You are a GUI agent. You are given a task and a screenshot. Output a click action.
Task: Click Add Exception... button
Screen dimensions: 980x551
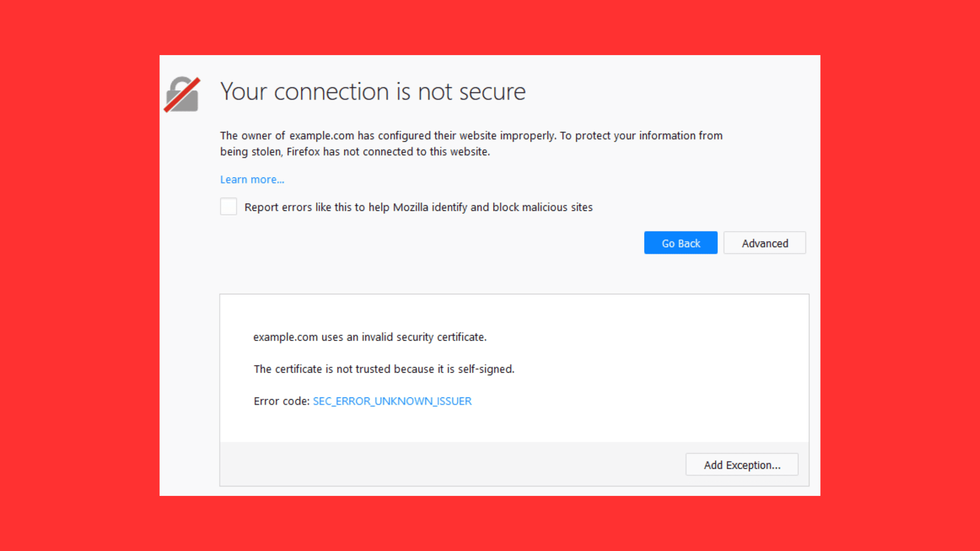741,464
